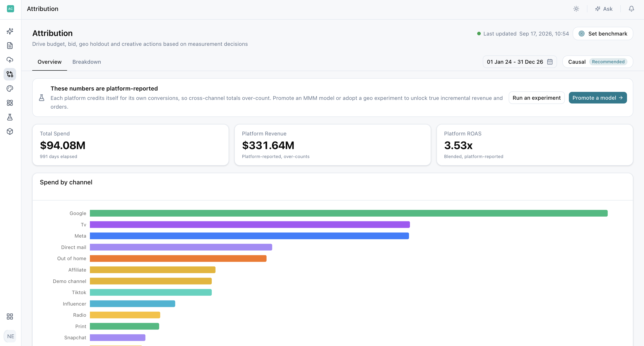This screenshot has height=346, width=644.
Task: Open the atom model sidebar icon
Action: tap(10, 103)
